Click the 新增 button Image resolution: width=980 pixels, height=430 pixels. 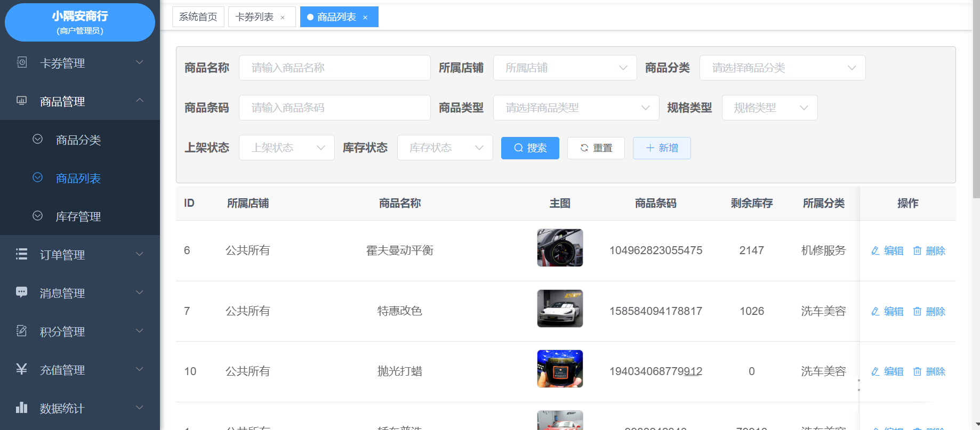point(662,148)
